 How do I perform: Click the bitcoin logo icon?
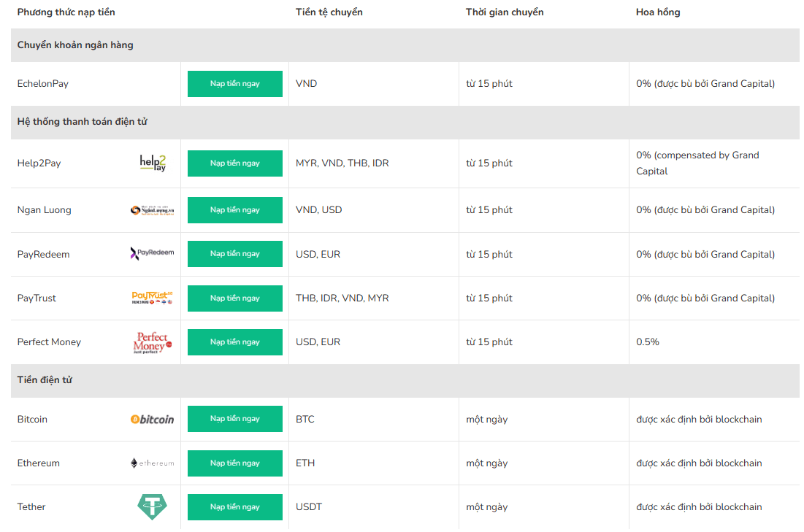click(x=153, y=419)
